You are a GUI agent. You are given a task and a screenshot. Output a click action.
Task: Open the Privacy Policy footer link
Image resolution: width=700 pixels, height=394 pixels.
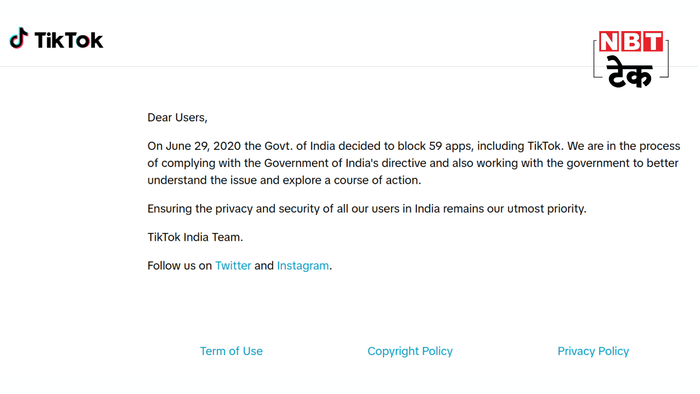click(593, 351)
